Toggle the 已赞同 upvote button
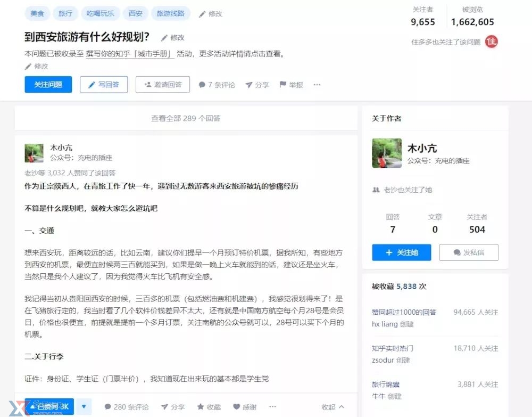 click(x=49, y=407)
